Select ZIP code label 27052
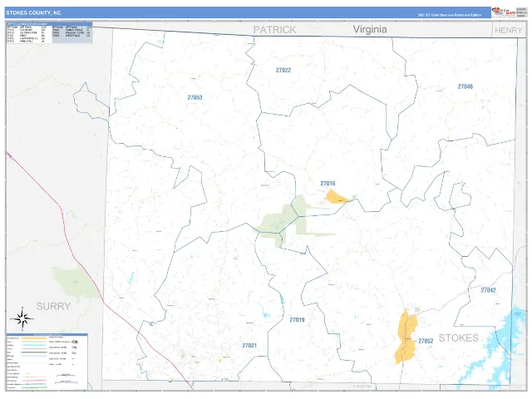Viewport: 532px width, 399px height. pos(426,341)
